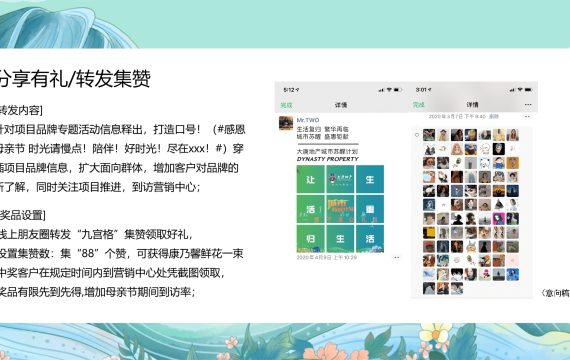Tap battery icon in the 3:01 phone status bar
Viewport: 570px width, 360px height.
coord(529,89)
